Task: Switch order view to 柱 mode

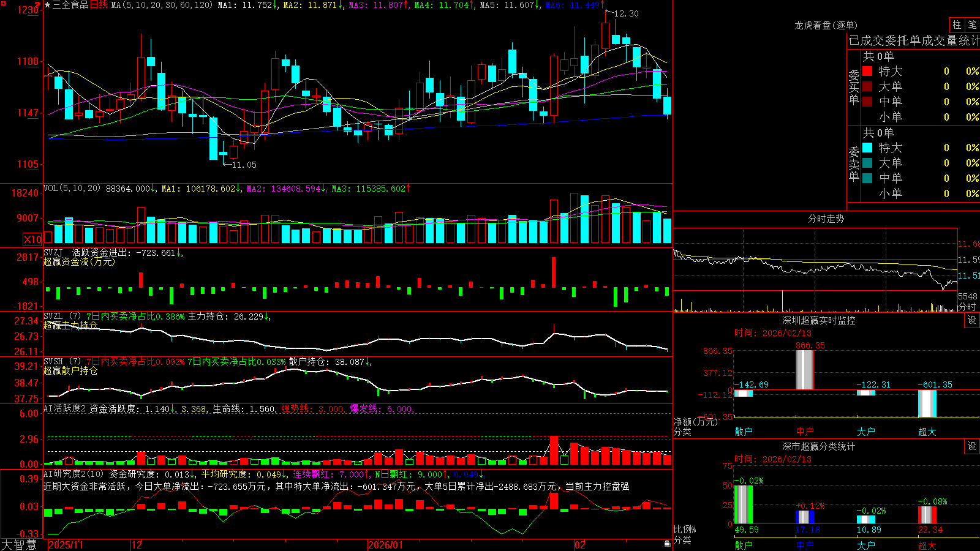Action: [x=957, y=24]
